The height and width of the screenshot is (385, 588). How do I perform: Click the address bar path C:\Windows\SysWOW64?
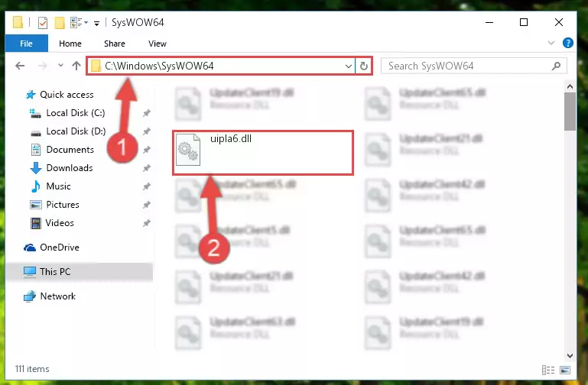coord(159,66)
